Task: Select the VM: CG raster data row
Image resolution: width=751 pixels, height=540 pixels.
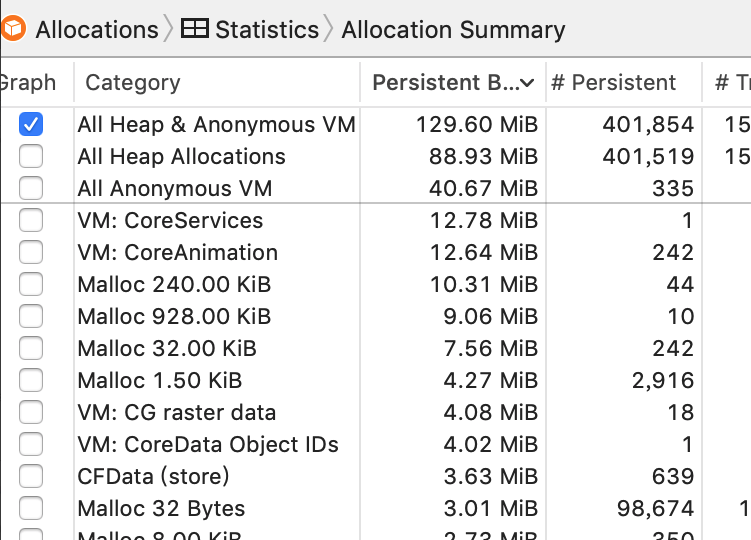Action: click(x=376, y=413)
